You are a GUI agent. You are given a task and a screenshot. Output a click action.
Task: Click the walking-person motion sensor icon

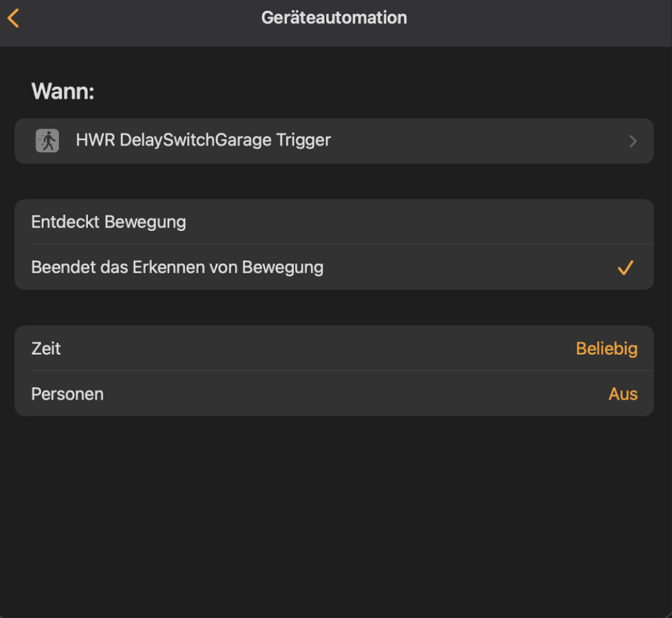(x=47, y=140)
